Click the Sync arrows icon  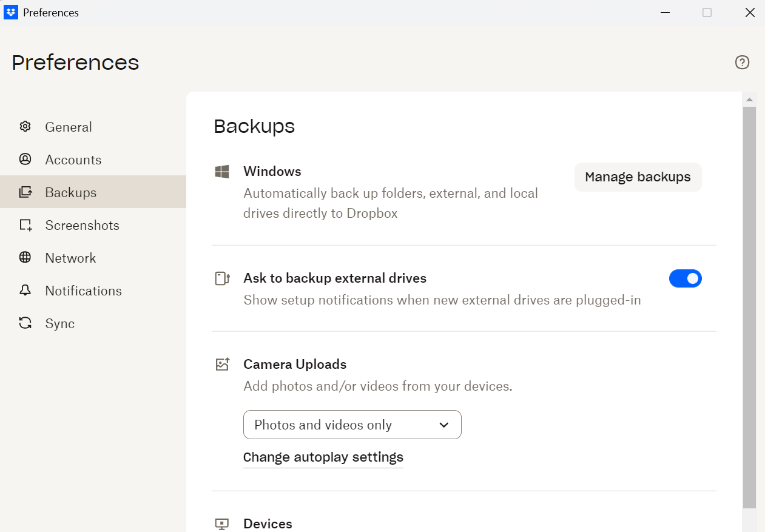25,323
